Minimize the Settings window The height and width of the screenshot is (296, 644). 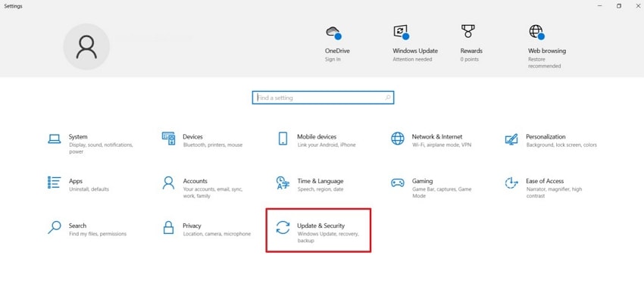600,6
